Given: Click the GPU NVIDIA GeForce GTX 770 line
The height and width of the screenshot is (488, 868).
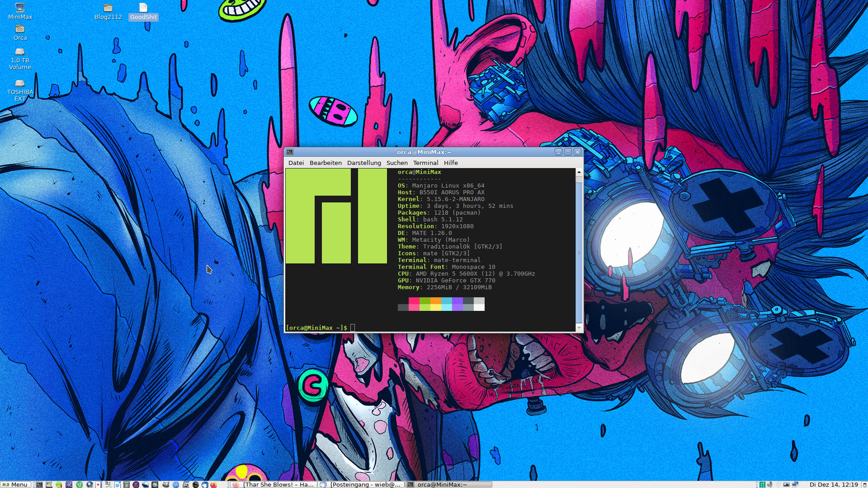Looking at the screenshot, I should (x=446, y=281).
